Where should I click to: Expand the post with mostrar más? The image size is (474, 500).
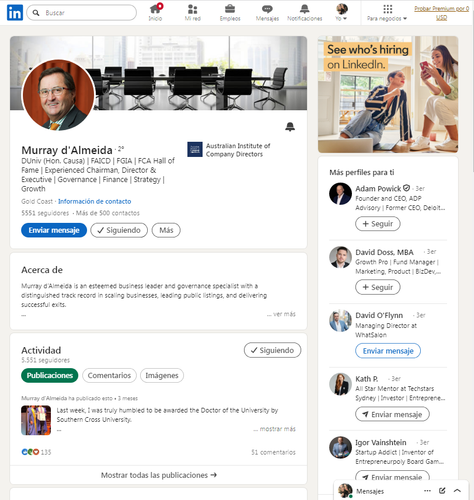(275, 429)
